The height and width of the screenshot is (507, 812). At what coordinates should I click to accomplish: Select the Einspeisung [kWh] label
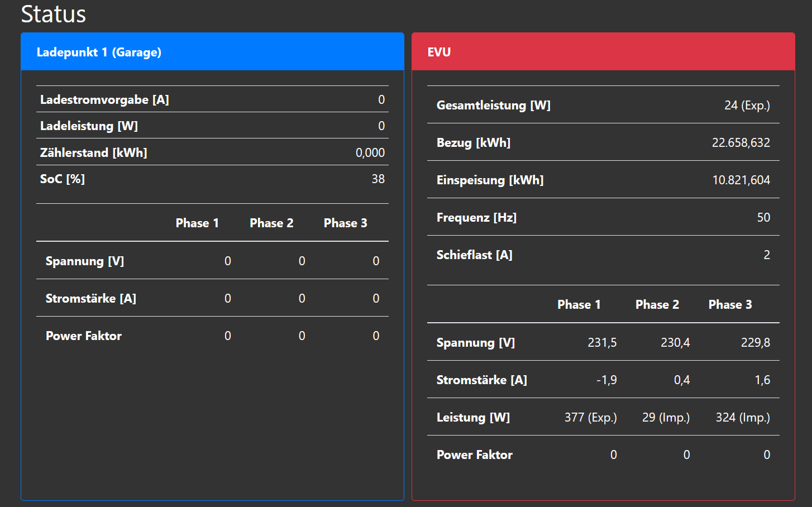[x=490, y=180]
